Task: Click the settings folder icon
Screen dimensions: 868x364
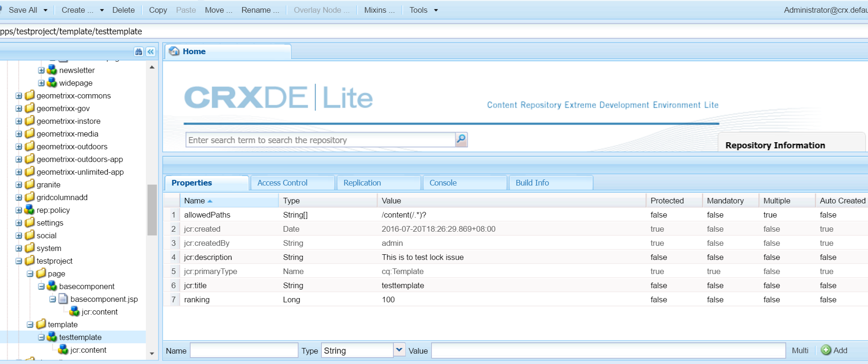Action: pyautogui.click(x=30, y=223)
